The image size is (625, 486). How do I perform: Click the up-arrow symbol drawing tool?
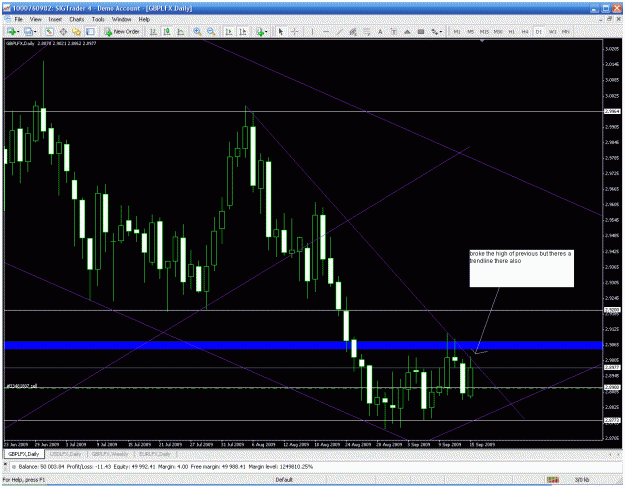pyautogui.click(x=407, y=31)
